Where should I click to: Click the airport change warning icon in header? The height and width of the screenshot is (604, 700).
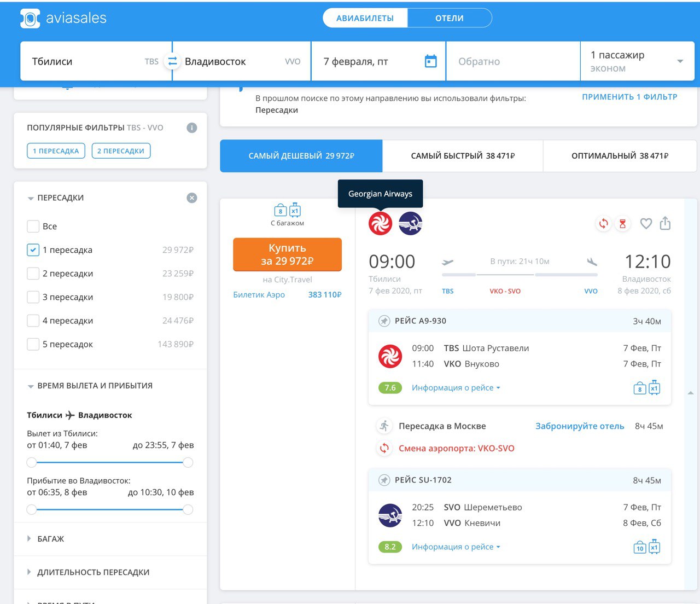(x=603, y=223)
